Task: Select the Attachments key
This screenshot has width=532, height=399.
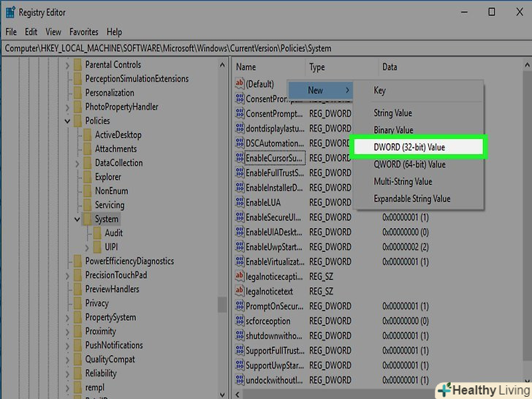Action: tap(115, 148)
